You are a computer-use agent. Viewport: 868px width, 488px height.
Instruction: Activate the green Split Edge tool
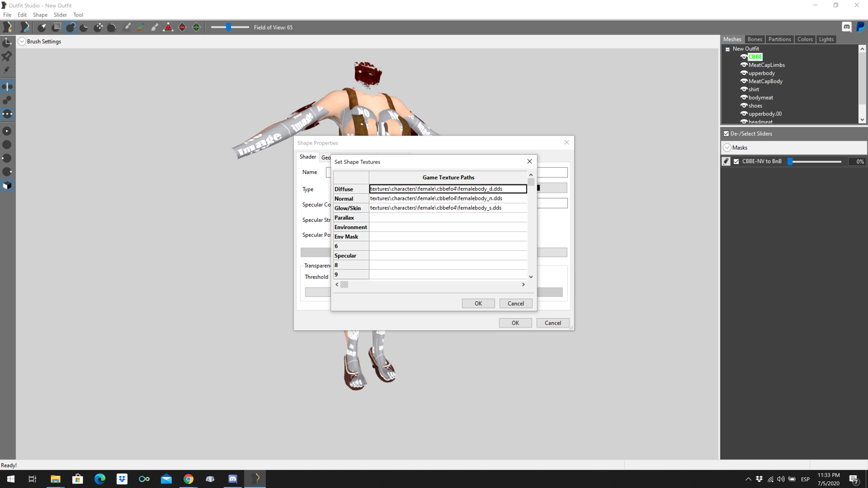196,28
